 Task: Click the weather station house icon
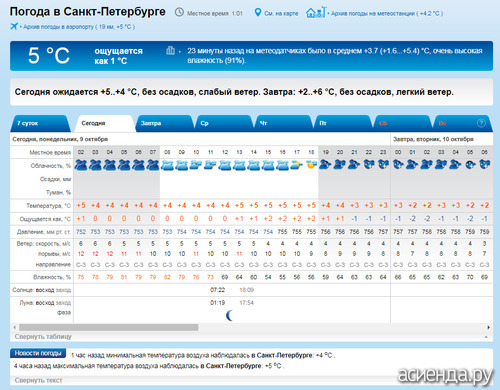pos(316,13)
